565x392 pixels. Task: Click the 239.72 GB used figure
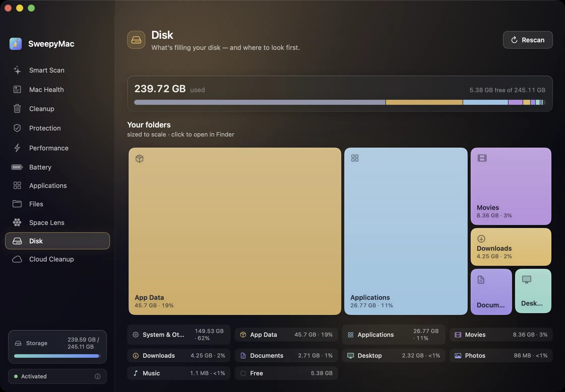169,89
